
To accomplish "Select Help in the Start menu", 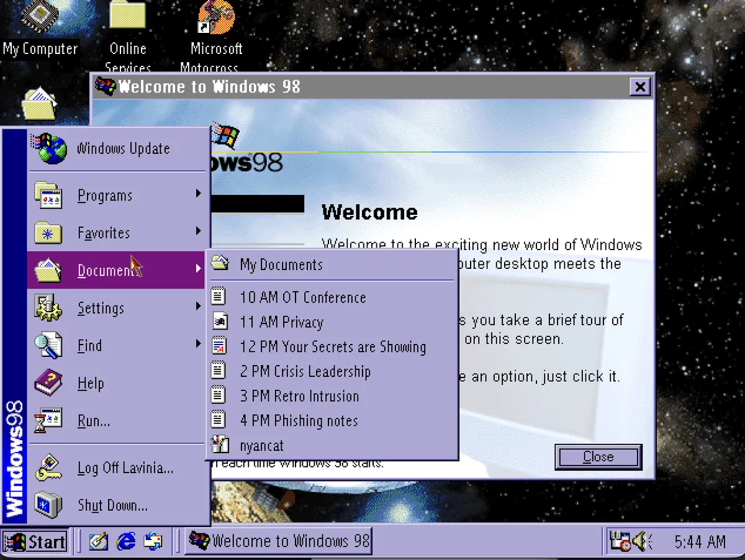I will (116, 383).
